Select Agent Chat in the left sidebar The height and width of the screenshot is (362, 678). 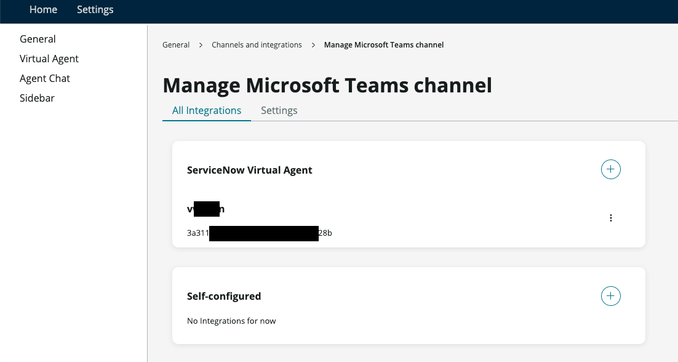[45, 78]
